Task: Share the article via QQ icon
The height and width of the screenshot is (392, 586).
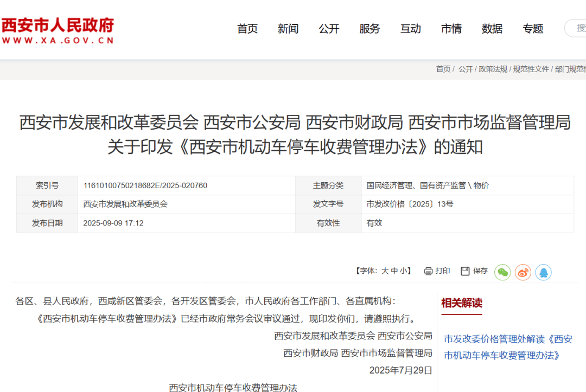Action: coord(543,271)
